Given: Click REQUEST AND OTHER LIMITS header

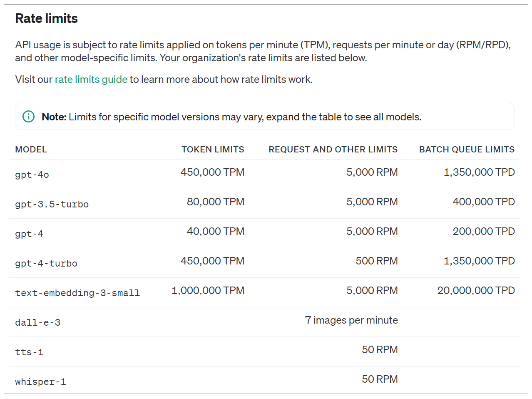Looking at the screenshot, I should point(333,150).
